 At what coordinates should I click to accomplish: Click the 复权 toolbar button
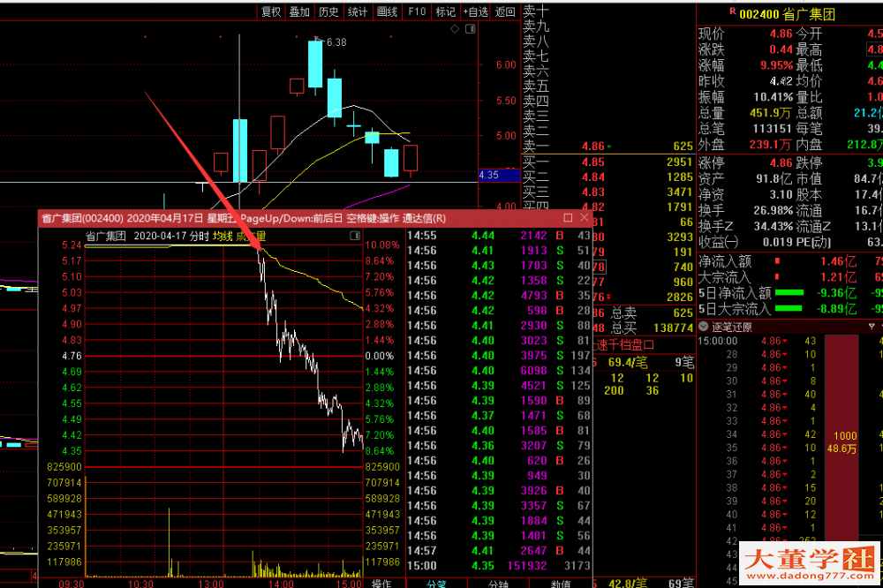click(271, 11)
